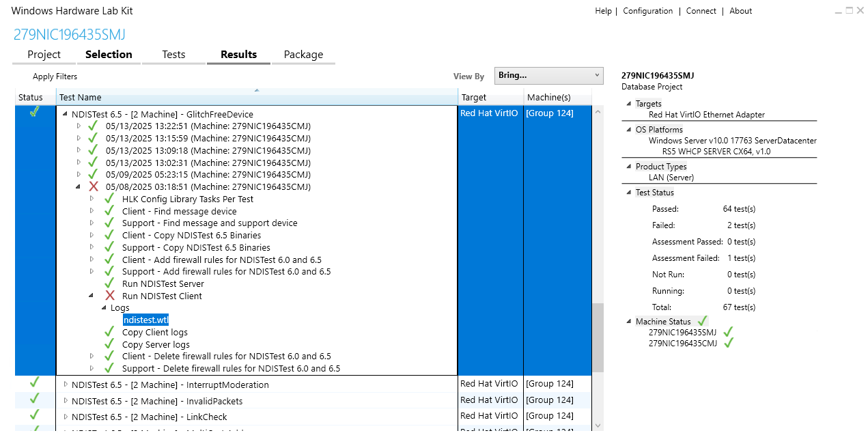868x446 pixels.
Task: Expand the 05/13/2025 13:09:18 run
Action: point(79,151)
